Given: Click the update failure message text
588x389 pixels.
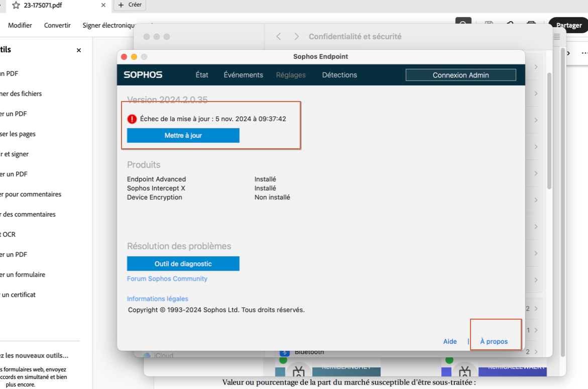Looking at the screenshot, I should 213,119.
